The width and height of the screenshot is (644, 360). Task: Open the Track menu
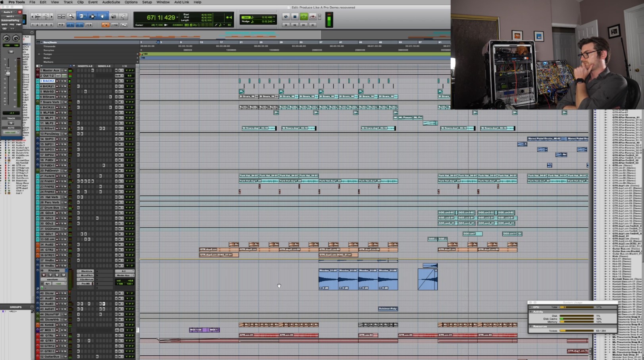click(x=68, y=2)
